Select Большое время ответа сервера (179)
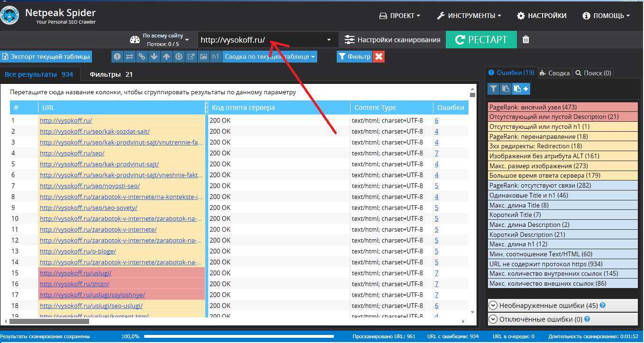Image resolution: width=644 pixels, height=343 pixels. click(563, 175)
